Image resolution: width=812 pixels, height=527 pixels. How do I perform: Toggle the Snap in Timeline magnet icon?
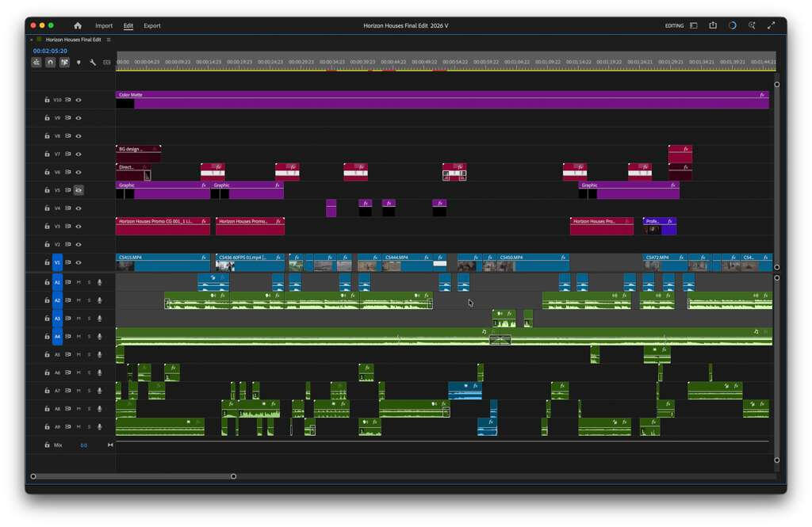pyautogui.click(x=50, y=63)
